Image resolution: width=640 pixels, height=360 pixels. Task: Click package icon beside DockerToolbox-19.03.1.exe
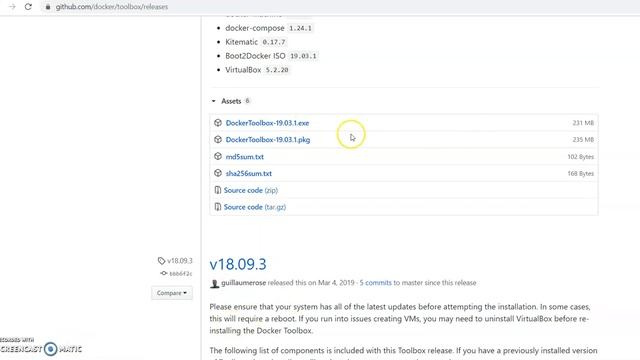pyautogui.click(x=218, y=123)
